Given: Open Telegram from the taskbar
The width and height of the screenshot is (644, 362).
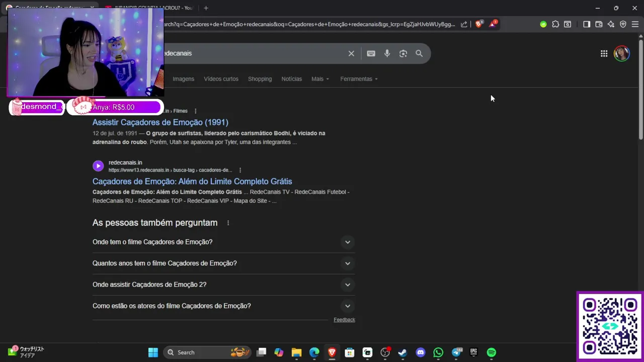Looking at the screenshot, I should point(456,352).
